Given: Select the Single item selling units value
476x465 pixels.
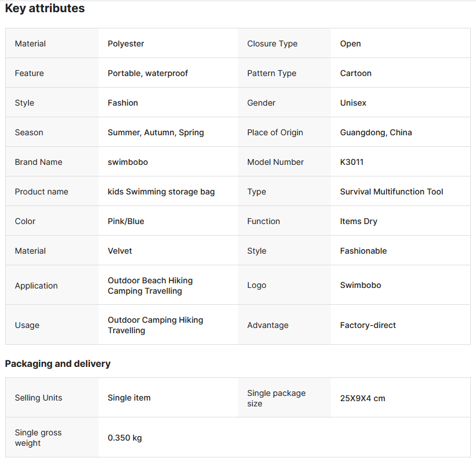Looking at the screenshot, I should [x=129, y=398].
